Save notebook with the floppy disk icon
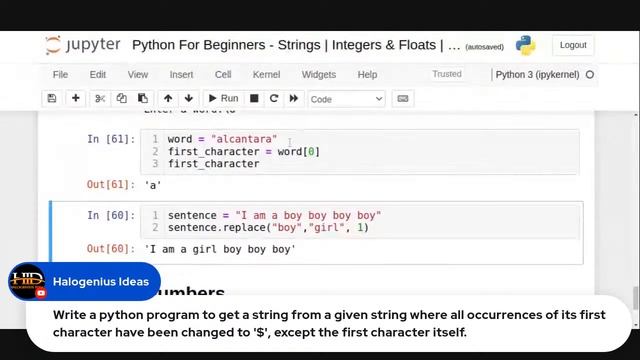640x360 pixels. pyautogui.click(x=52, y=98)
